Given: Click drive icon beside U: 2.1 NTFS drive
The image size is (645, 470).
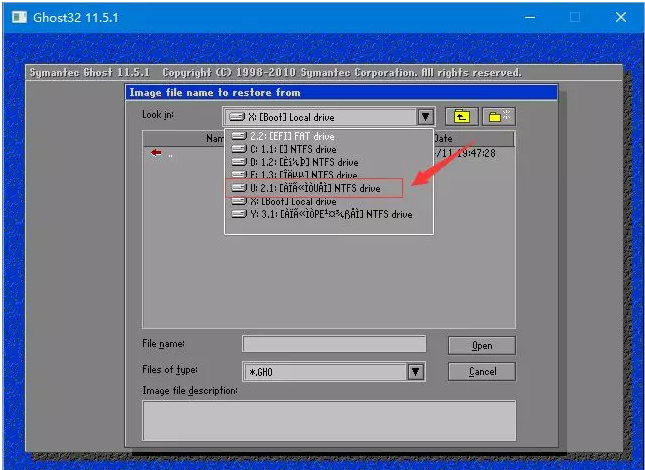Looking at the screenshot, I should 239,188.
